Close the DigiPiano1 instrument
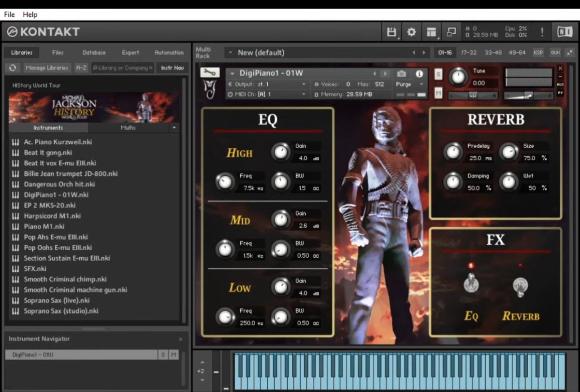 point(560,69)
